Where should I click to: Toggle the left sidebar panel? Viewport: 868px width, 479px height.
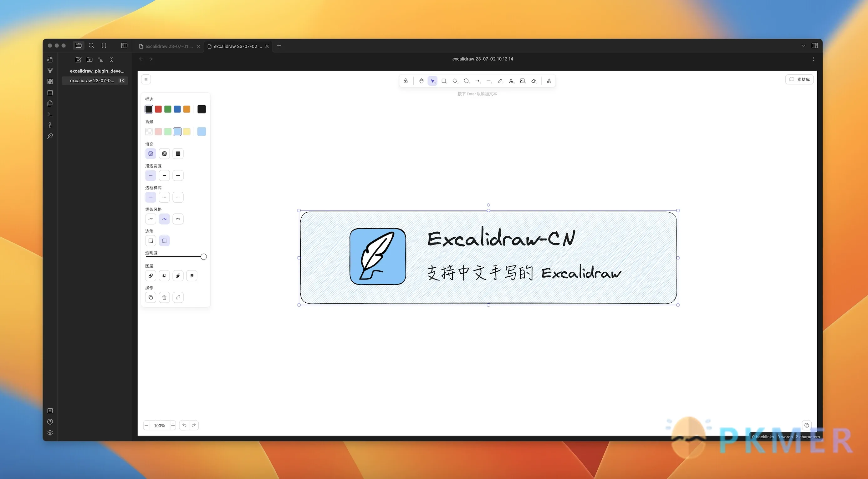pyautogui.click(x=124, y=45)
